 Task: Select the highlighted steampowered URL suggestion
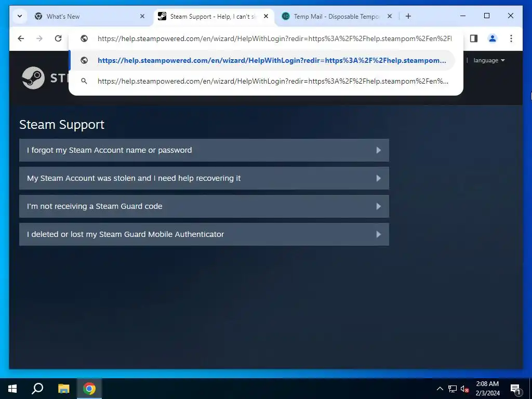click(262, 60)
